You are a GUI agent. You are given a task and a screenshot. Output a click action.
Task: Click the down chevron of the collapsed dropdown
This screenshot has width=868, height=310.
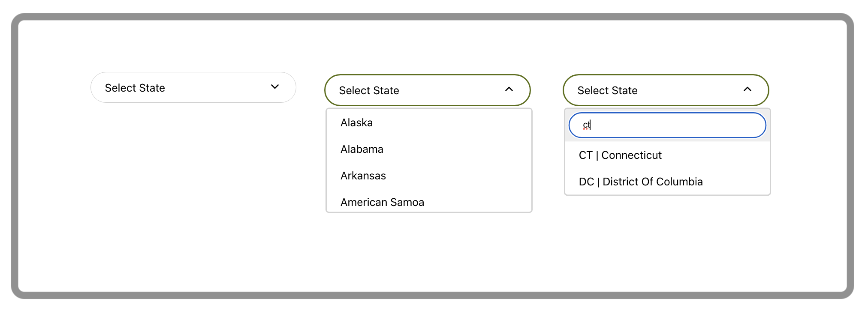(275, 87)
